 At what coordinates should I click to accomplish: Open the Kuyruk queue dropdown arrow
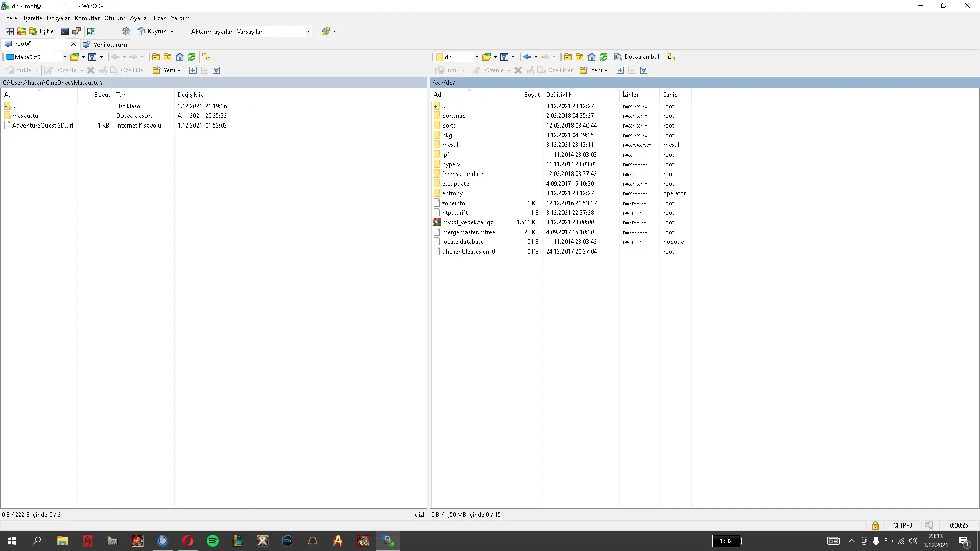point(171,31)
